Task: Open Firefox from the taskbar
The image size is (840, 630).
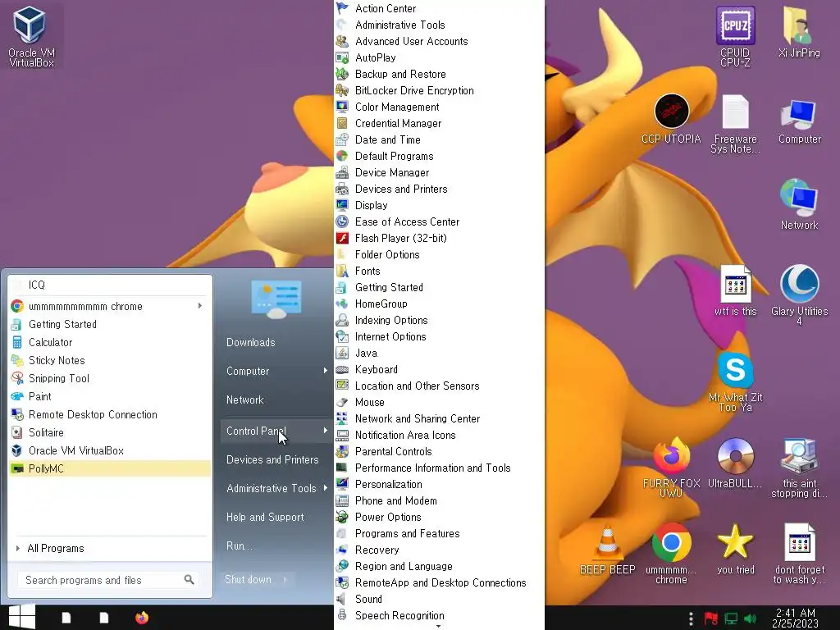Action: pos(141,618)
